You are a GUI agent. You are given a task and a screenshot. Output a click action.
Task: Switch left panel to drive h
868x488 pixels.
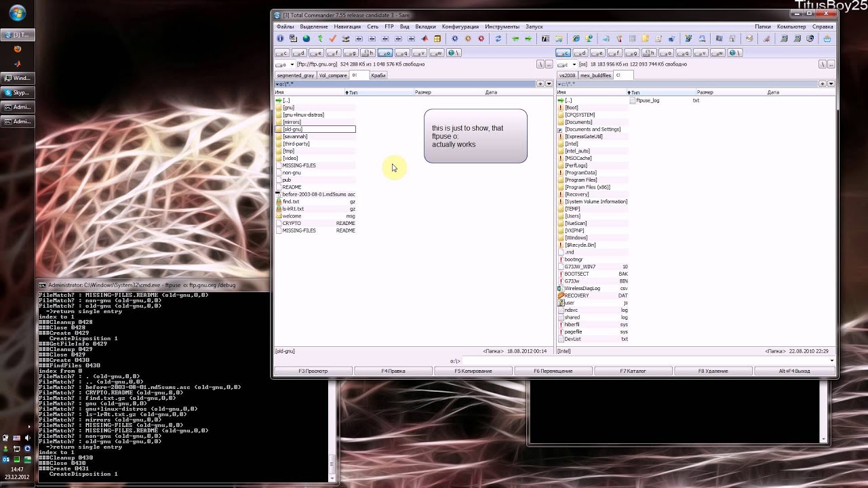click(368, 53)
